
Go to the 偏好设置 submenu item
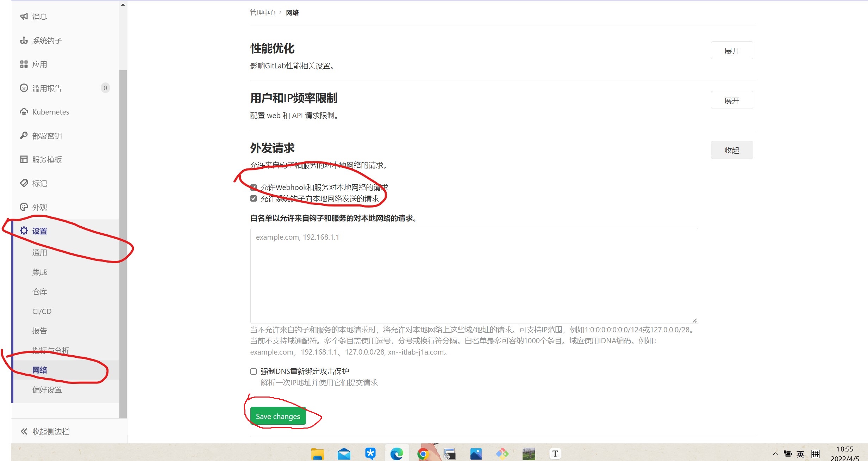[x=47, y=389]
